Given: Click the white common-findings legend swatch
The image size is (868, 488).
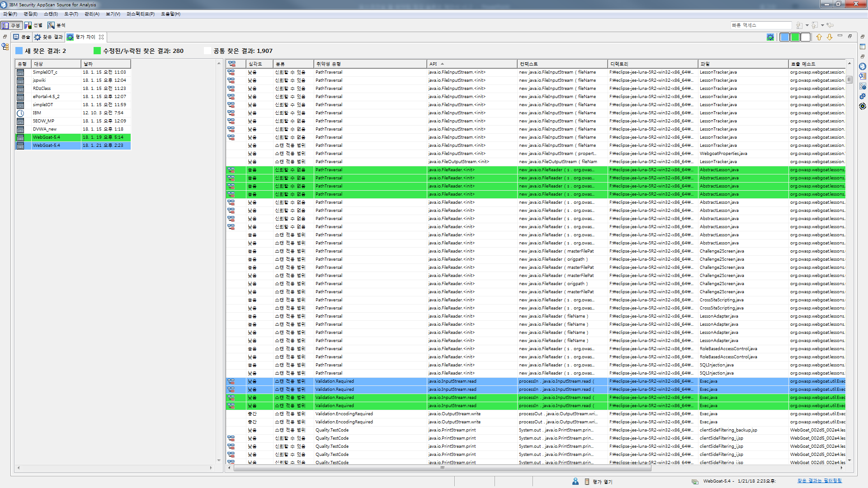Looking at the screenshot, I should [x=208, y=51].
